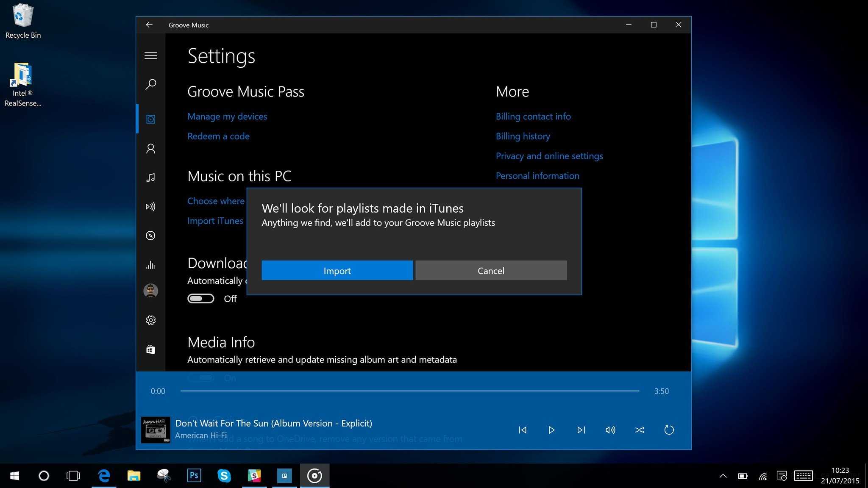
Task: Open the Search panel in Groove Music sidebar
Action: 151,84
